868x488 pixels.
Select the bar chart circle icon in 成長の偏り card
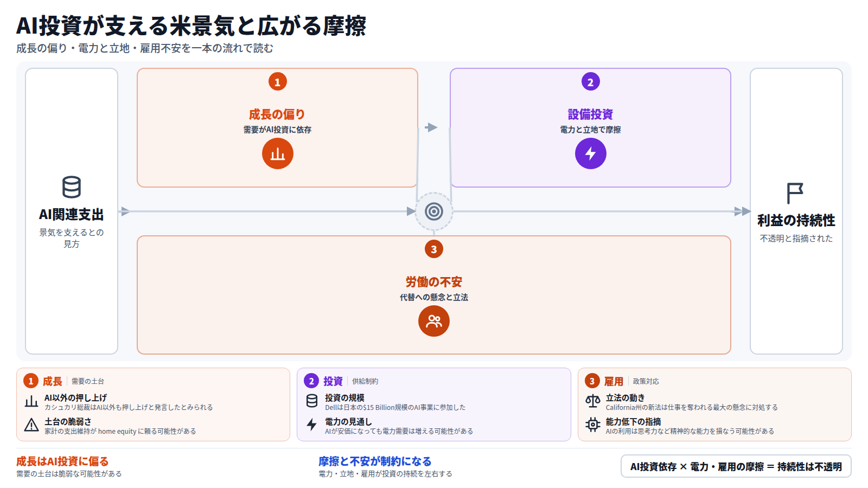click(x=278, y=153)
